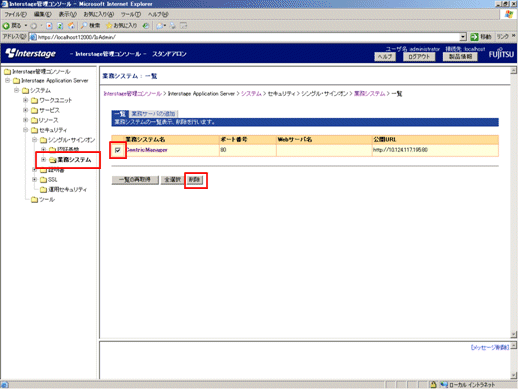The width and height of the screenshot is (518, 389).
Task: Click the 移動 Go arrow icon
Action: point(474,37)
